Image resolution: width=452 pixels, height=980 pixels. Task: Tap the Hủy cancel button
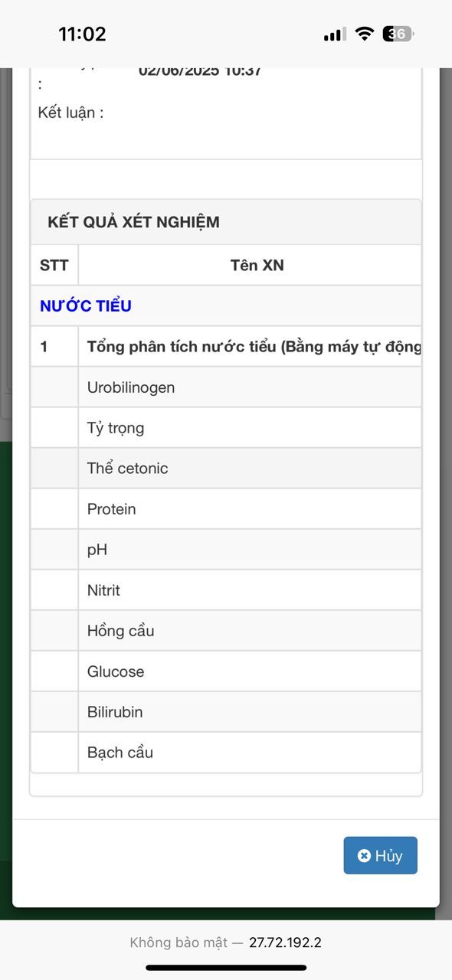380,855
